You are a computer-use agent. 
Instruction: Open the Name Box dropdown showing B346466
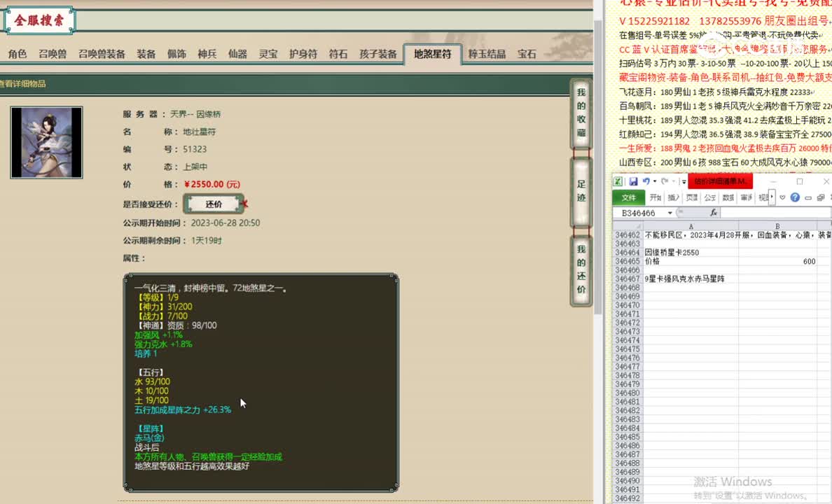click(x=670, y=212)
